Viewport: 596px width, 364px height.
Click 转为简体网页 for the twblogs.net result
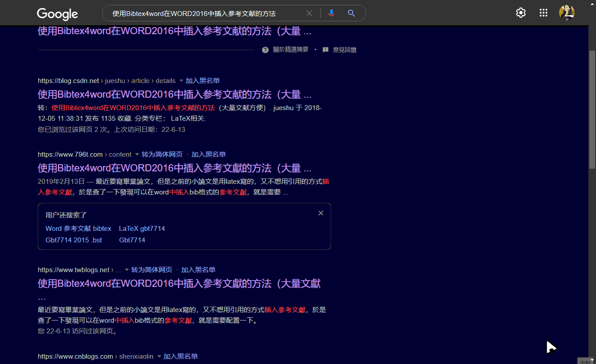[152, 270]
